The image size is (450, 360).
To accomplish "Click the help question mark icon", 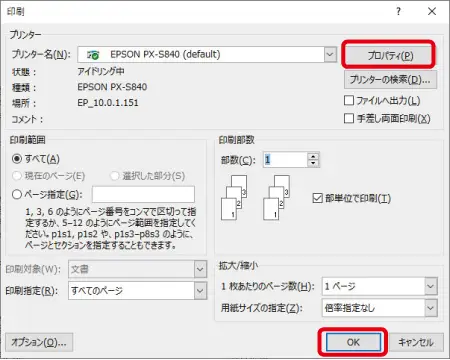I will (398, 11).
